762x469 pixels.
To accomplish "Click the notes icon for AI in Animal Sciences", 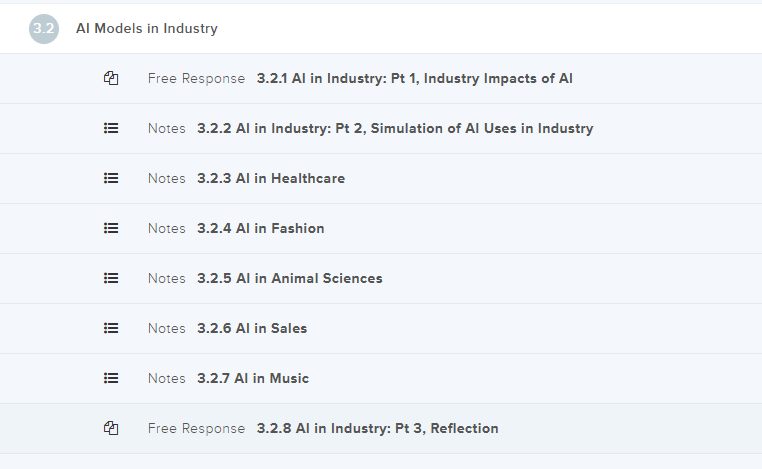I will [111, 278].
